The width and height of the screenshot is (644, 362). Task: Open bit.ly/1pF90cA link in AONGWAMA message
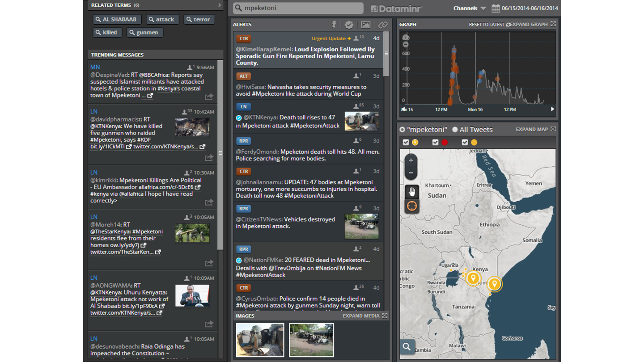tap(144, 306)
